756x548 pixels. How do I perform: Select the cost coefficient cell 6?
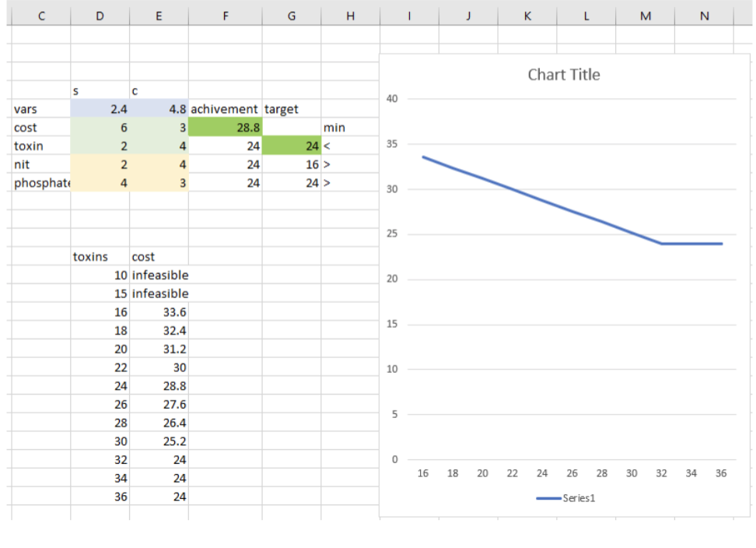100,128
